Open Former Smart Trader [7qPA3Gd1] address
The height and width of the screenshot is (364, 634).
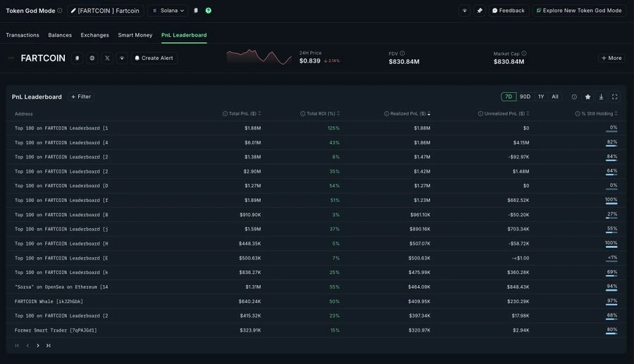point(56,330)
